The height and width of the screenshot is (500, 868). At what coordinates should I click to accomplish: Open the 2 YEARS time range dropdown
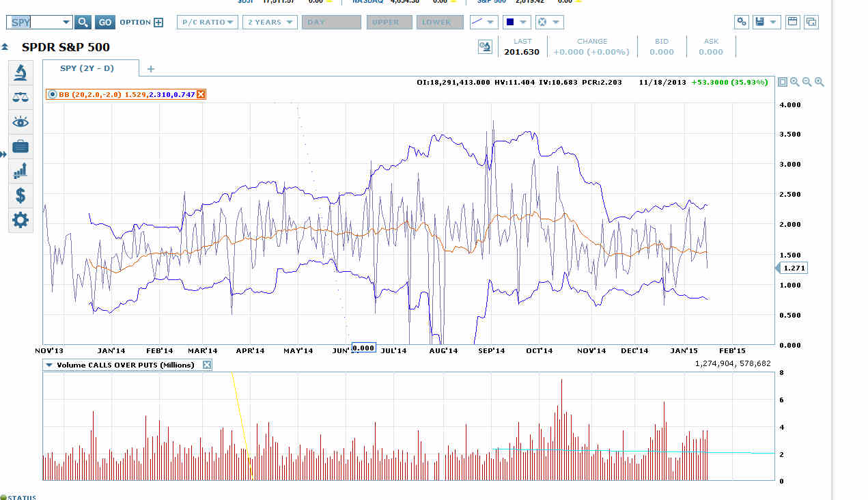point(270,22)
